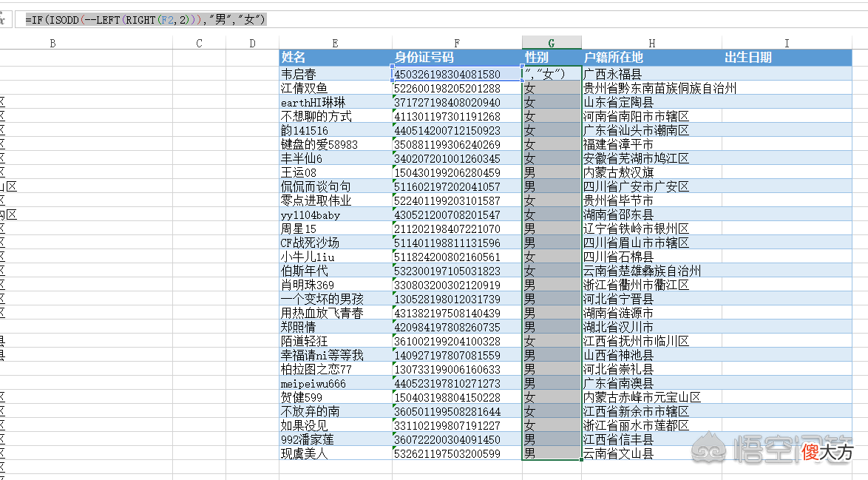This screenshot has width=868, height=480.
Task: Select the name cell 韵141516
Action: (336, 130)
